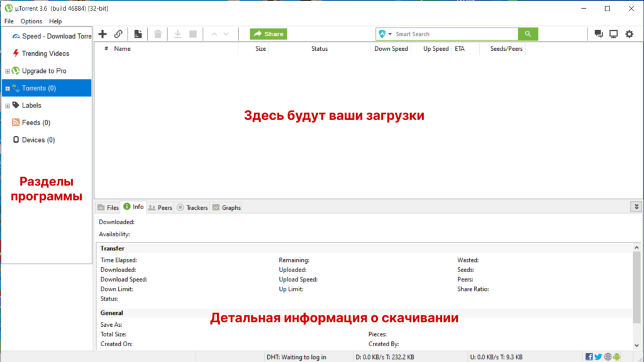This screenshot has height=362, width=644.
Task: Open the chat bubbles icon in toolbar
Action: (599, 34)
